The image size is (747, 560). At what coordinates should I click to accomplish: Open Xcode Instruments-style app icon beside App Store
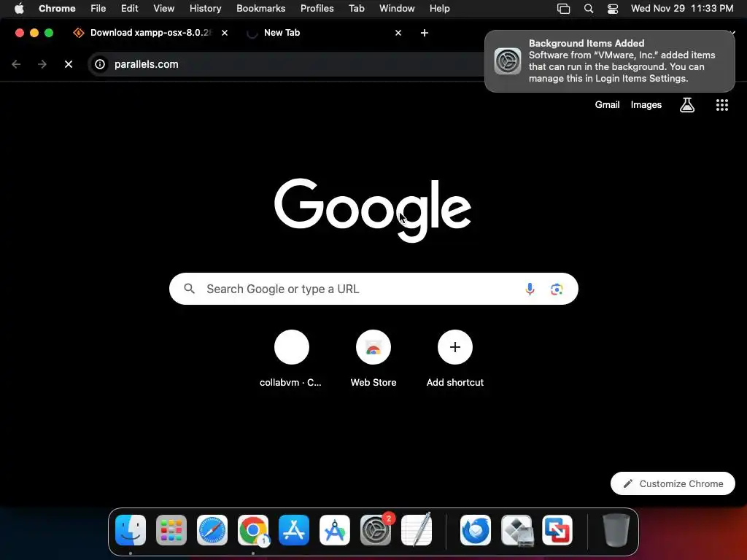pos(334,529)
